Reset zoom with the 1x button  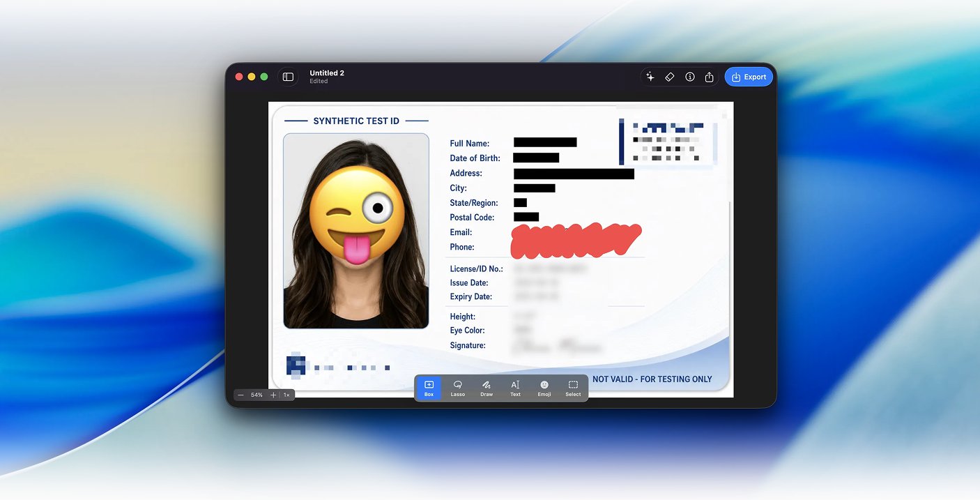click(286, 395)
